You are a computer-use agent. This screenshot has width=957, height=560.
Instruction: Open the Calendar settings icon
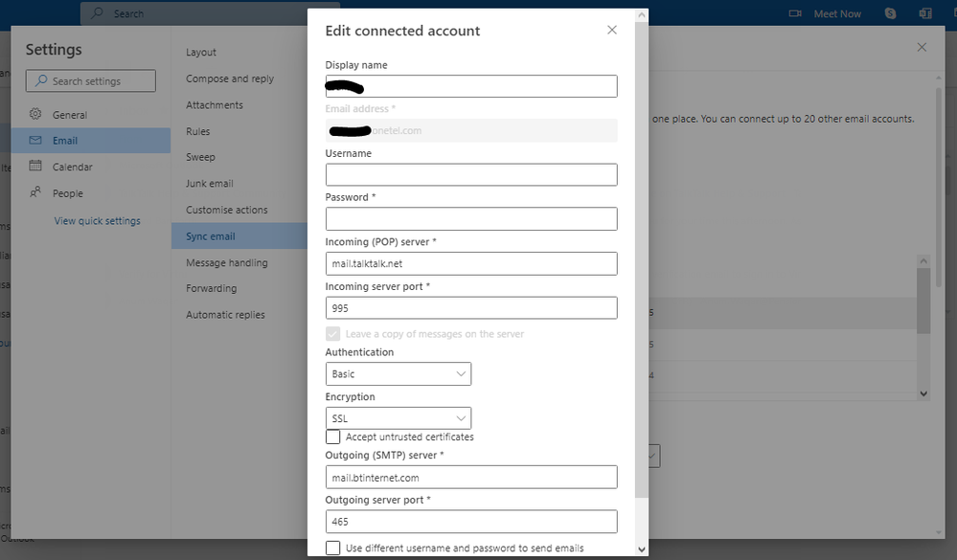(x=35, y=166)
